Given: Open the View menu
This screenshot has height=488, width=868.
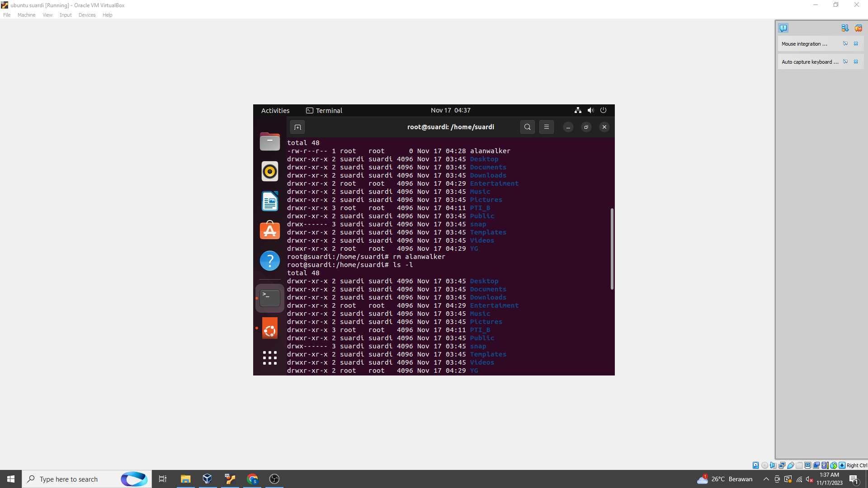Looking at the screenshot, I should click(47, 15).
